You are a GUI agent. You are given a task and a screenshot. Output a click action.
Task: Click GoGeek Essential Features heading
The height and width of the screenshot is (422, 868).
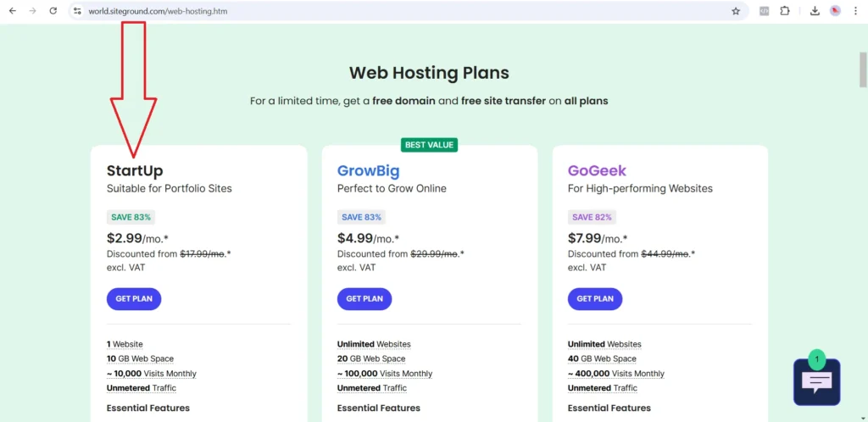pyautogui.click(x=609, y=408)
